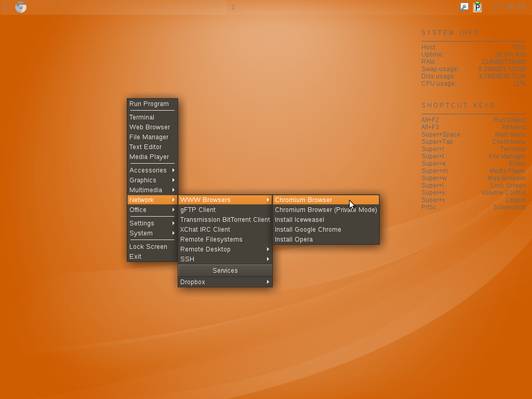
Task: Launch Chromium Browser
Action: pyautogui.click(x=326, y=199)
